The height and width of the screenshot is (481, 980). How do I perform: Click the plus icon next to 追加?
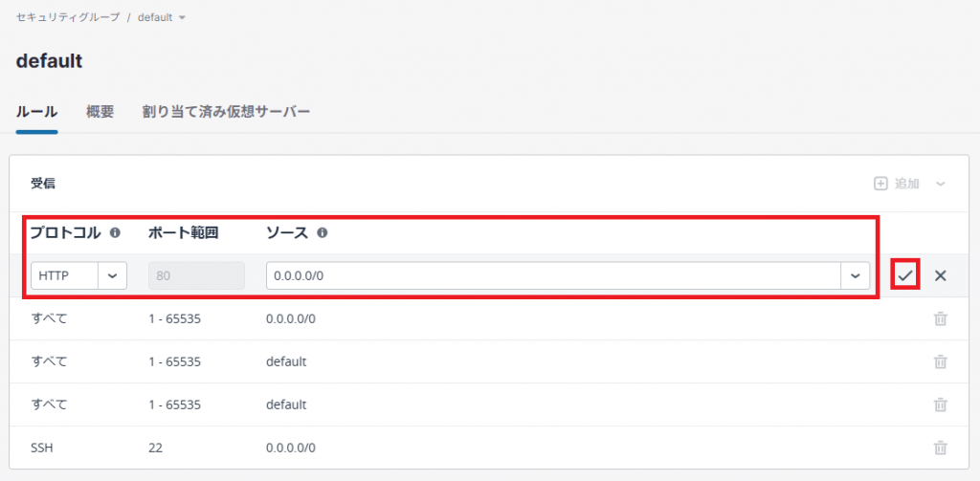click(x=880, y=183)
